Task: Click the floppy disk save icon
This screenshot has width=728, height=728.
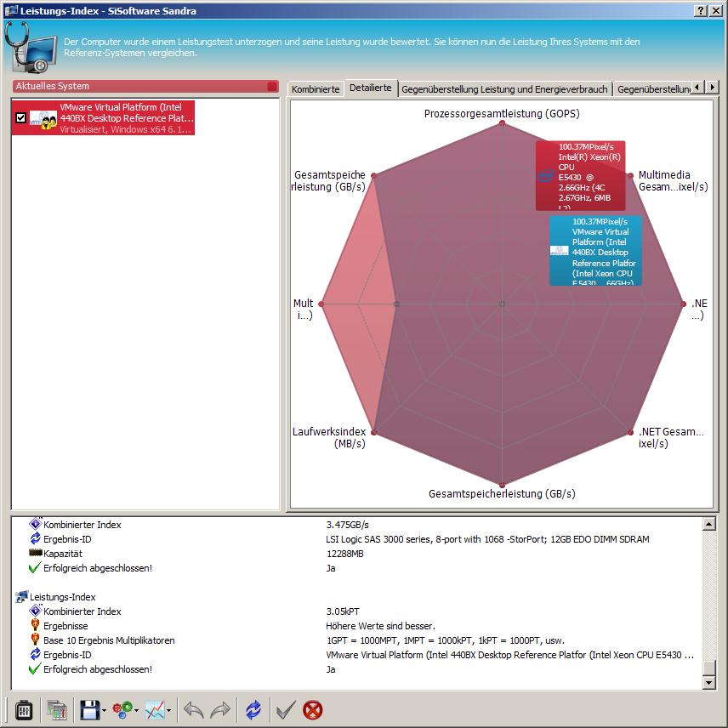Action: 89,709
